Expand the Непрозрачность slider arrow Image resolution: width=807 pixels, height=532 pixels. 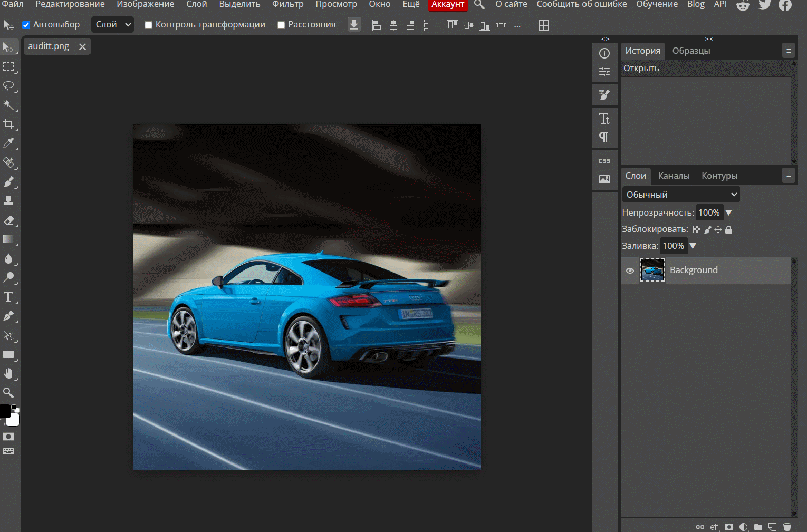[x=729, y=212]
